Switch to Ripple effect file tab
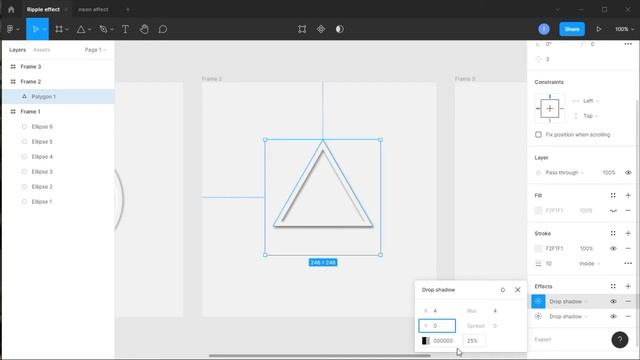Viewport: 640px width, 360px height. [x=43, y=9]
